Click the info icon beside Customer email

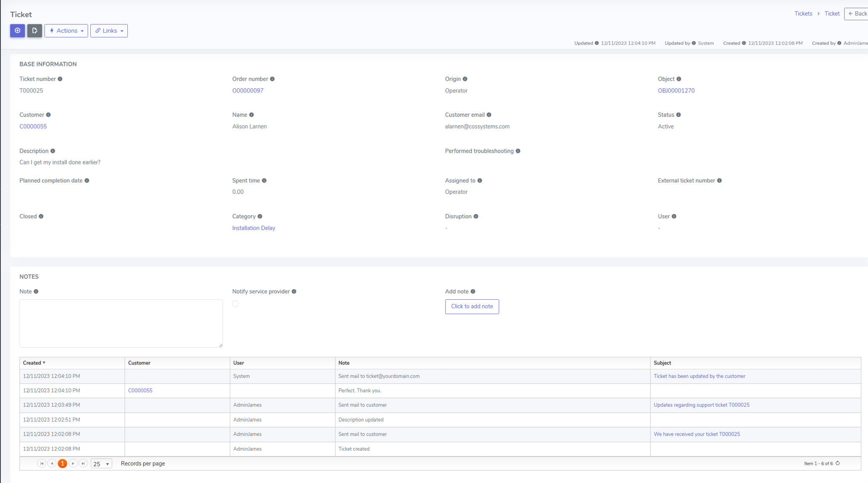click(489, 114)
